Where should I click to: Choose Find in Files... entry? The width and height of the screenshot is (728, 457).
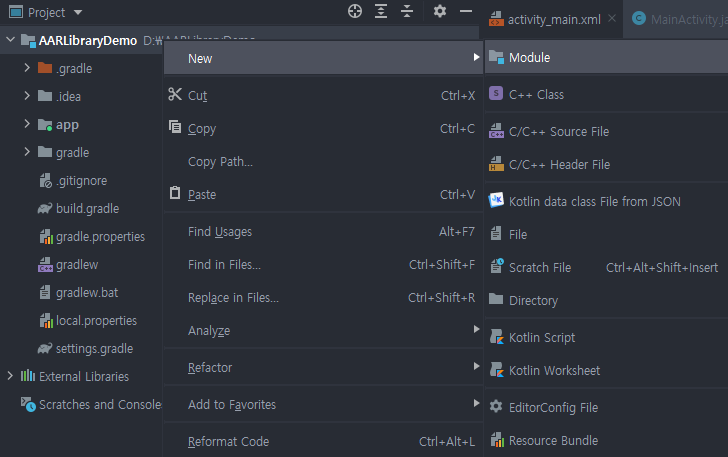point(324,264)
